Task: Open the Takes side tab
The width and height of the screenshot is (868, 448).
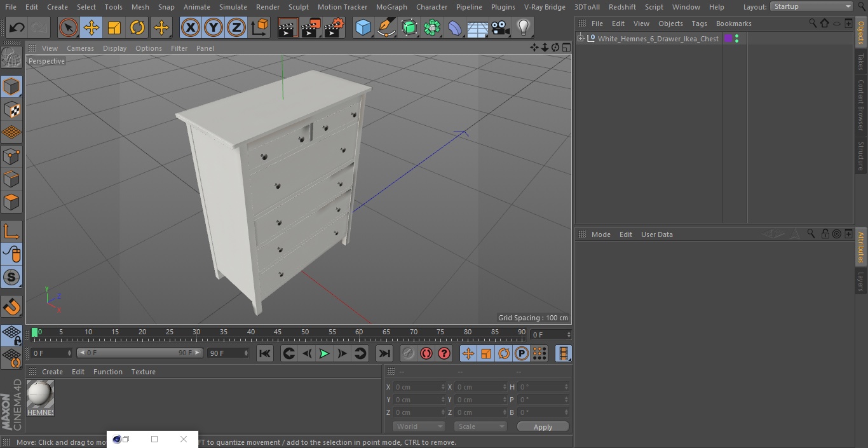Action: (861, 62)
